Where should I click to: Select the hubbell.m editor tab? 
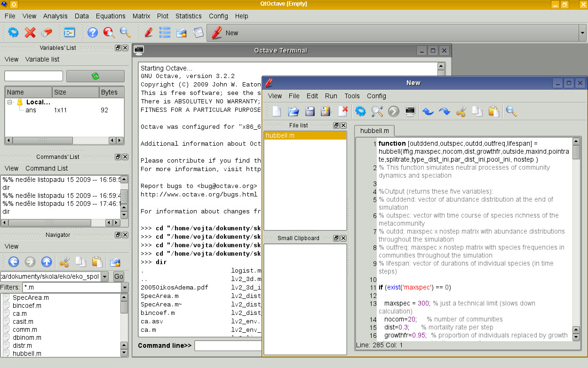click(374, 131)
